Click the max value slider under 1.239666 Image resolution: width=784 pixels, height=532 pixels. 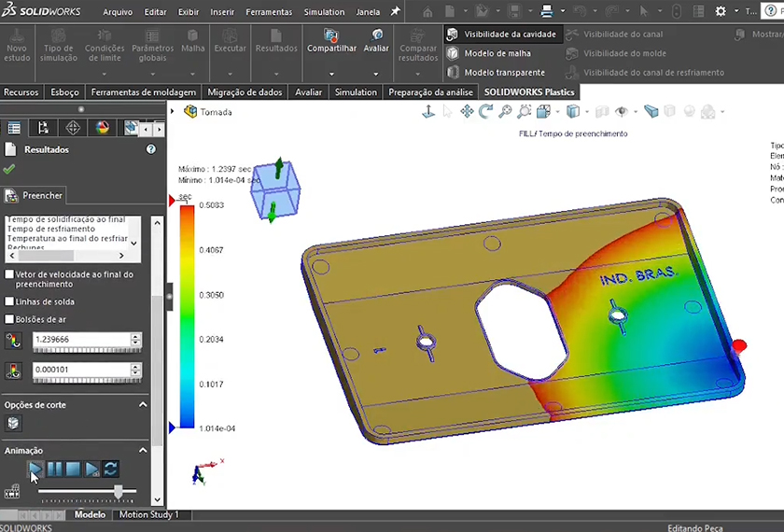pyautogui.click(x=87, y=350)
